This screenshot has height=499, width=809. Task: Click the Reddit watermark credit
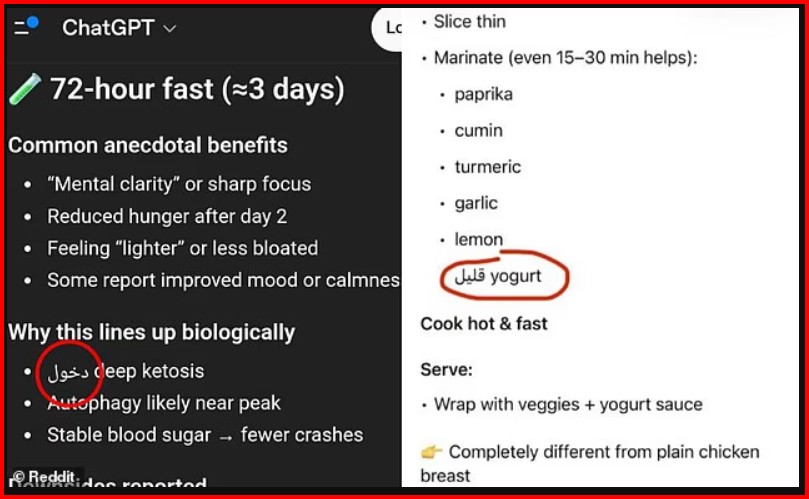pos(45,478)
